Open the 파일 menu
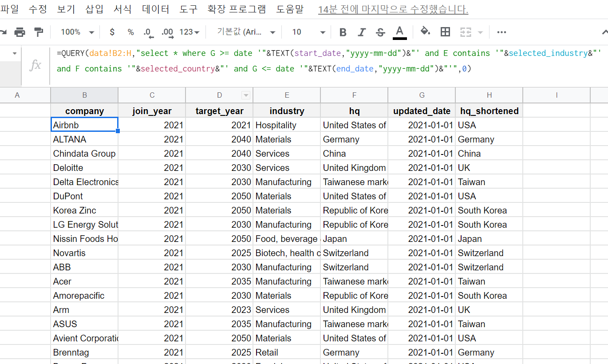The height and width of the screenshot is (364, 608). (x=9, y=9)
